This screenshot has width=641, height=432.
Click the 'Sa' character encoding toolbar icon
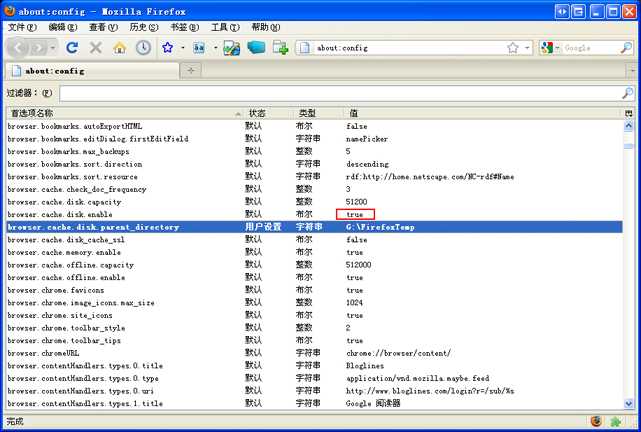(x=199, y=48)
